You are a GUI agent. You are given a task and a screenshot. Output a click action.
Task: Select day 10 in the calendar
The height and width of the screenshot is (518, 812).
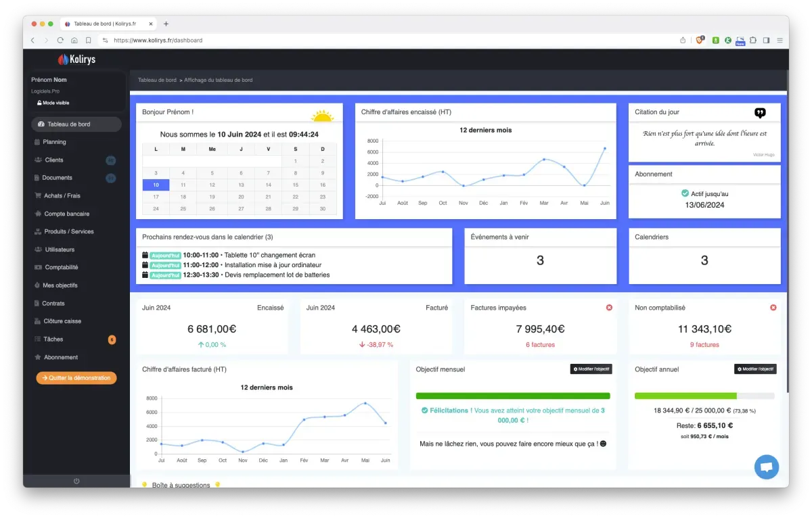point(156,185)
